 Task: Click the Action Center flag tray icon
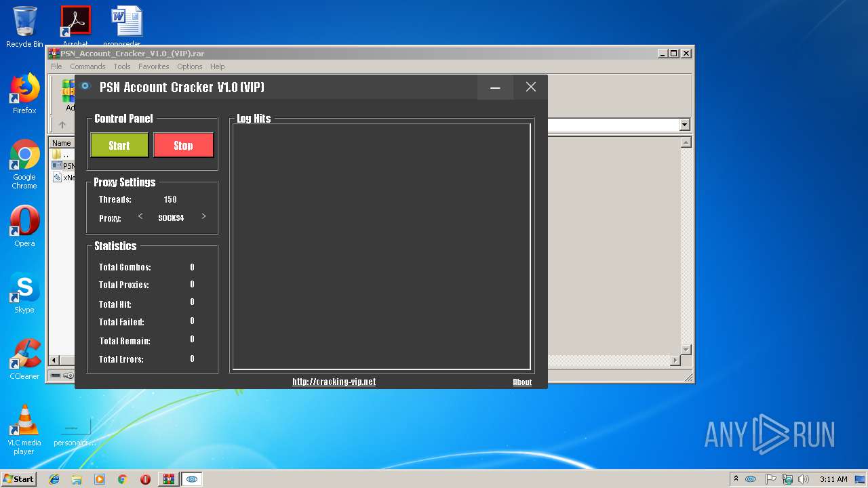tap(770, 479)
